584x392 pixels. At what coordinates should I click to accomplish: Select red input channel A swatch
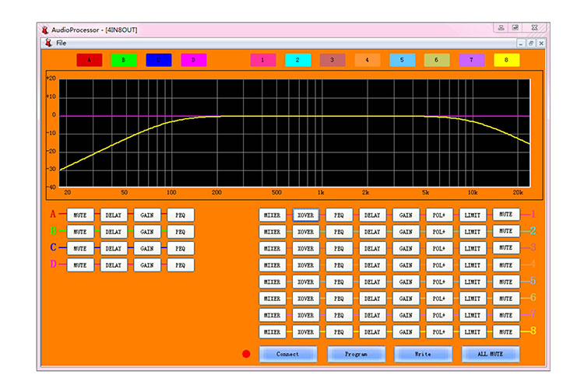tap(89, 60)
